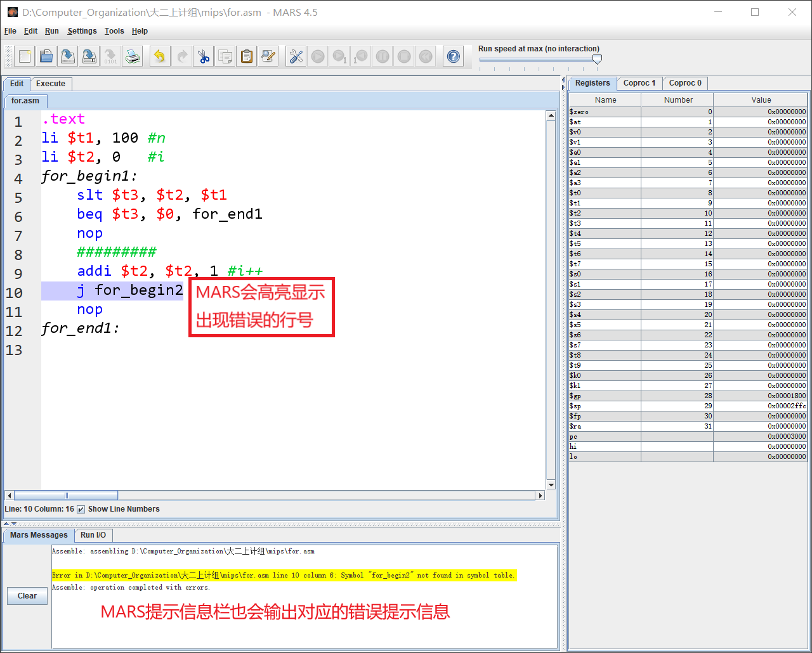Viewport: 812px width, 653px height.
Task: Cut selection with the scissors icon
Action: click(x=204, y=56)
